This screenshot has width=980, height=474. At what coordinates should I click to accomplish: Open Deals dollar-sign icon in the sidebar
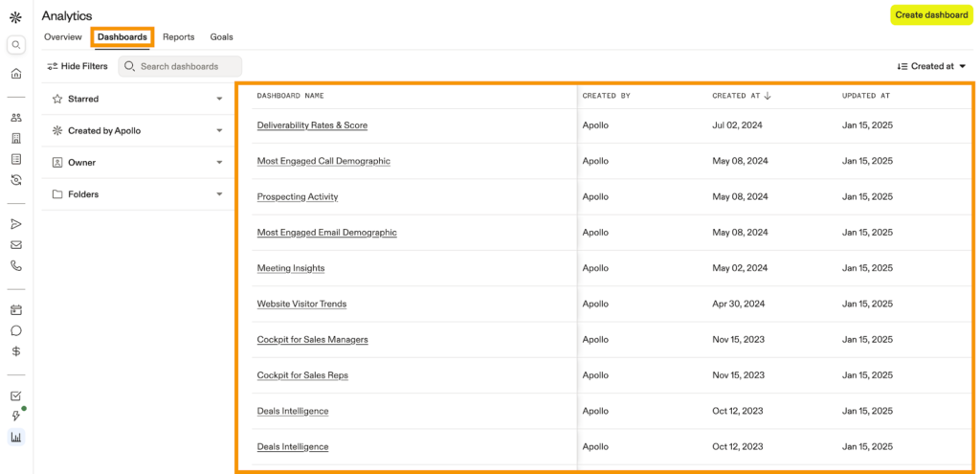point(16,351)
